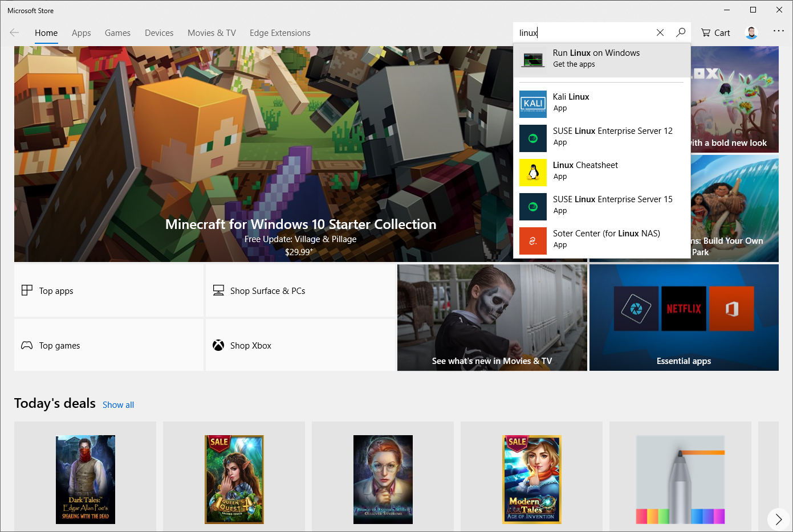Viewport: 793px width, 532px height.
Task: Open the Queen's Quest sale deal
Action: pyautogui.click(x=234, y=480)
